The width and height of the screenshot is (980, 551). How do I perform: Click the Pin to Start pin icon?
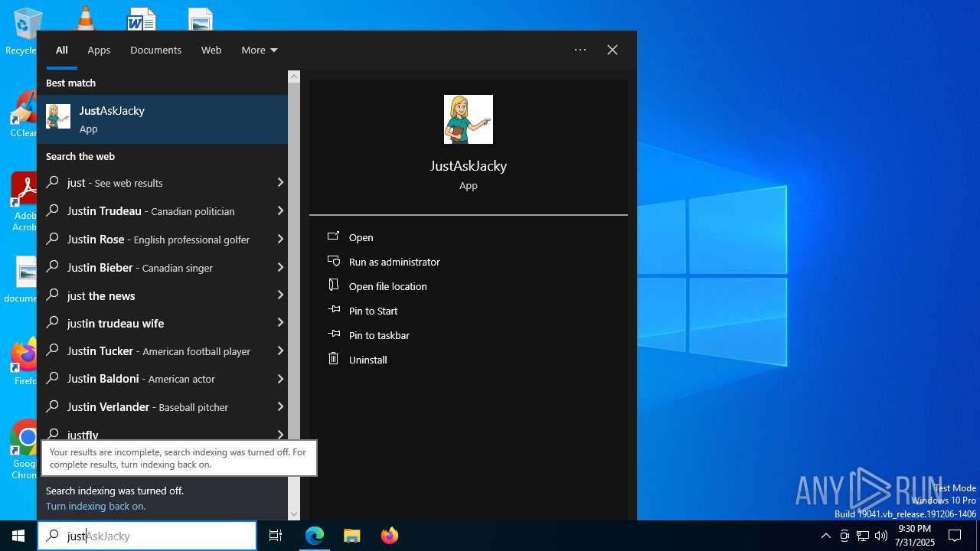[333, 310]
